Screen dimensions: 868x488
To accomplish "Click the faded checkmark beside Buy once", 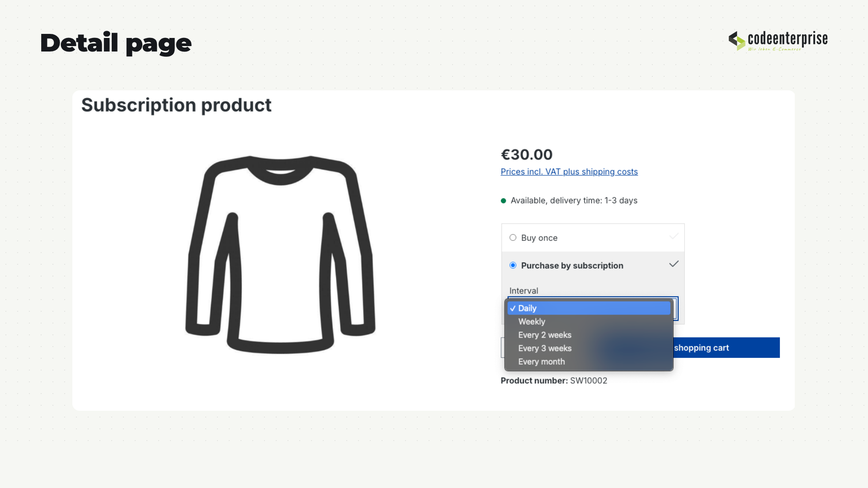I will 674,236.
